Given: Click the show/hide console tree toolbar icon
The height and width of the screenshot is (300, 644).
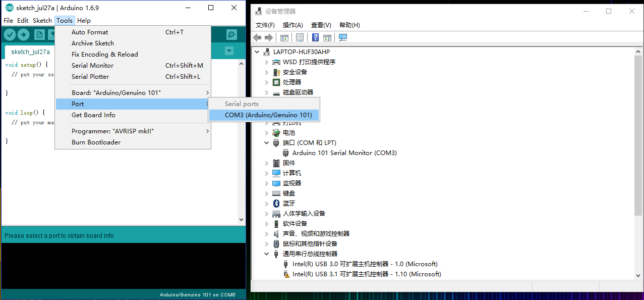Looking at the screenshot, I should (x=284, y=37).
